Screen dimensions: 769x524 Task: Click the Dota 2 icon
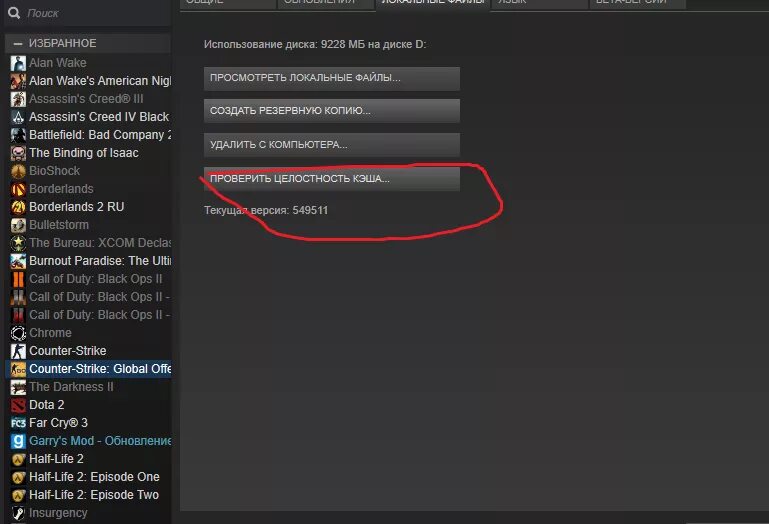pyautogui.click(x=18, y=405)
